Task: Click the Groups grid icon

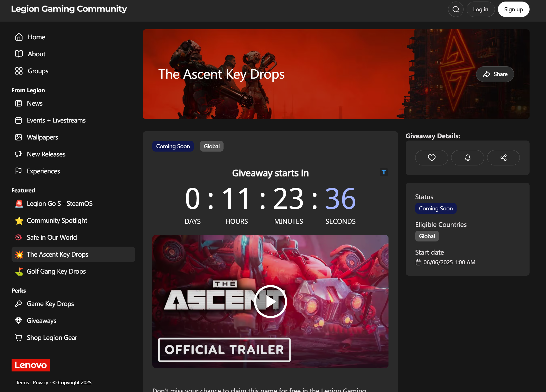Action: pos(19,71)
